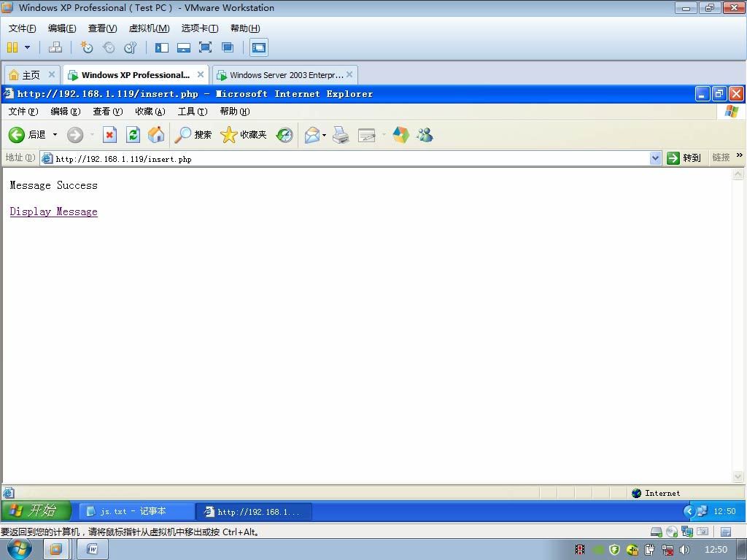Close the Windows Server 2003 tab

tap(349, 74)
